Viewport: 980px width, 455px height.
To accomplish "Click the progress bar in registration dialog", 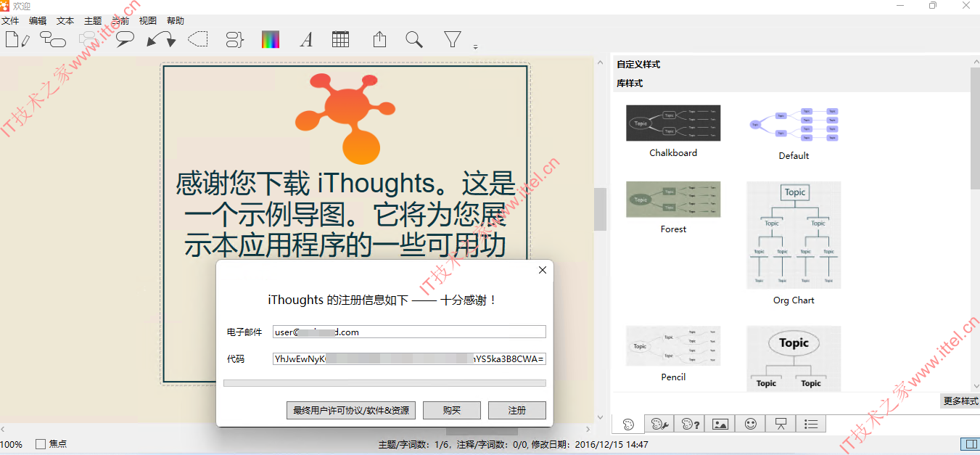I will [384, 383].
